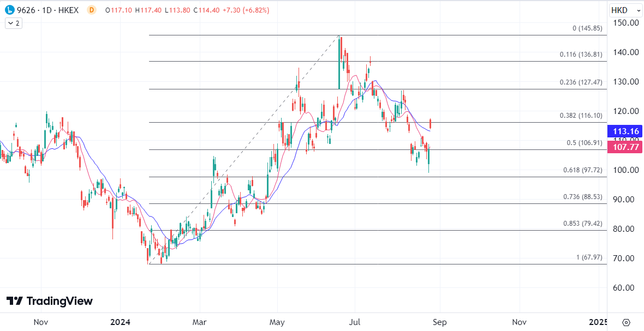Click the 2024 label on time axis
Screen dimensions: 644x331
(x=119, y=322)
